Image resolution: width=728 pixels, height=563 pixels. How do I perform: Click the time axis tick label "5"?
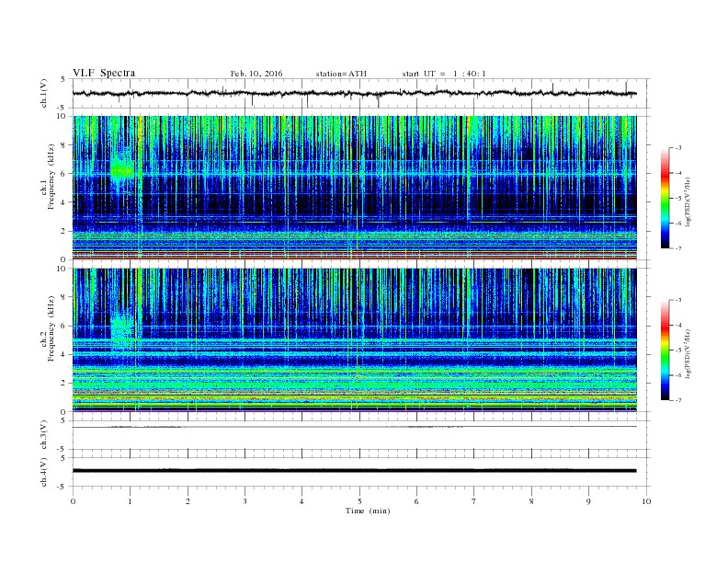[x=359, y=501]
